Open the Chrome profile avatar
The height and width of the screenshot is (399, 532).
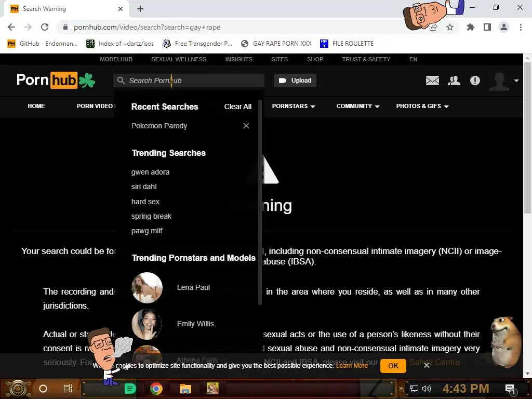504,27
